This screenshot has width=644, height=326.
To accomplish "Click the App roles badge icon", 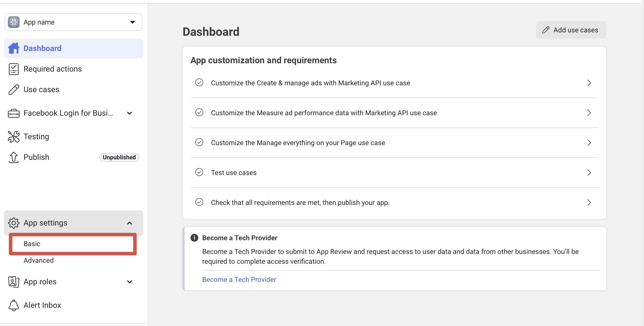I will [x=14, y=282].
